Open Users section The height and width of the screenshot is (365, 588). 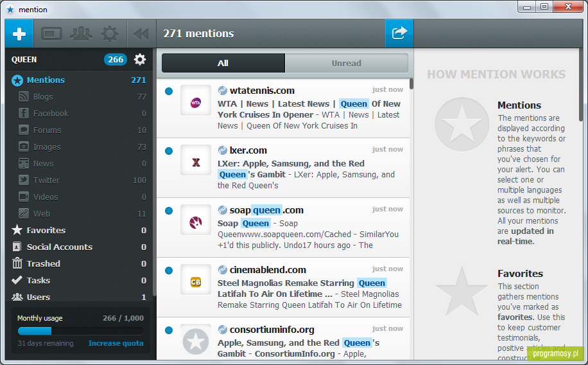click(79, 297)
